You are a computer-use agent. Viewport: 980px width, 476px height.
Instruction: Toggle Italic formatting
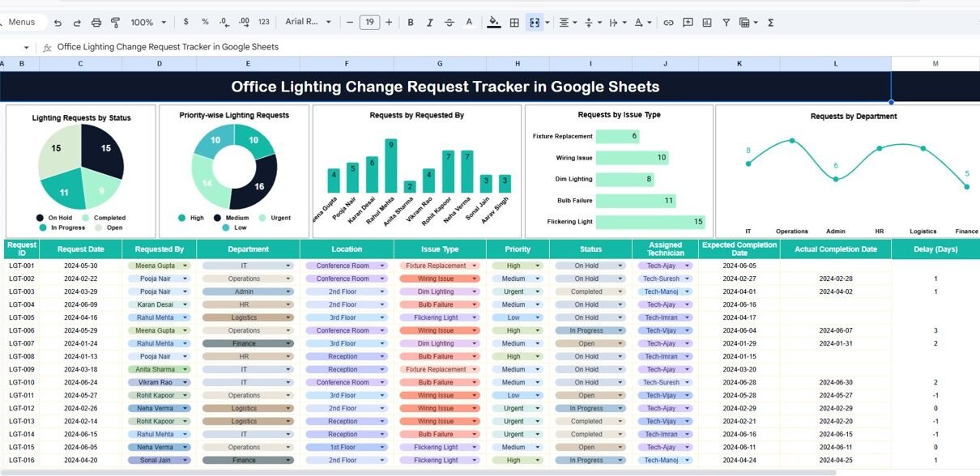pyautogui.click(x=430, y=23)
